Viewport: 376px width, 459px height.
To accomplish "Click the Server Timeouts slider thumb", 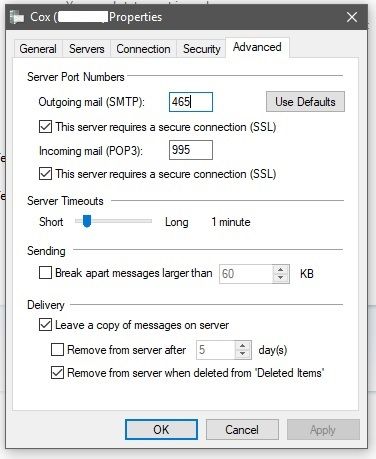I will (x=87, y=221).
